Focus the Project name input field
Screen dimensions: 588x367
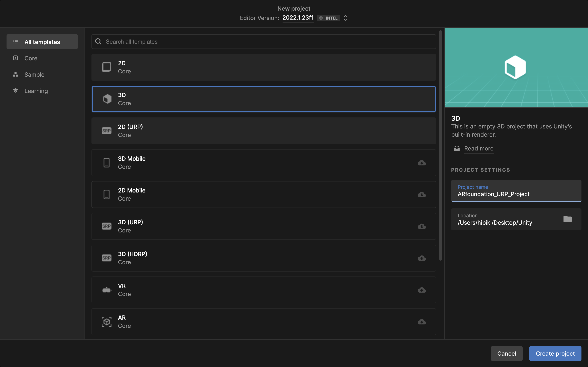[516, 194]
